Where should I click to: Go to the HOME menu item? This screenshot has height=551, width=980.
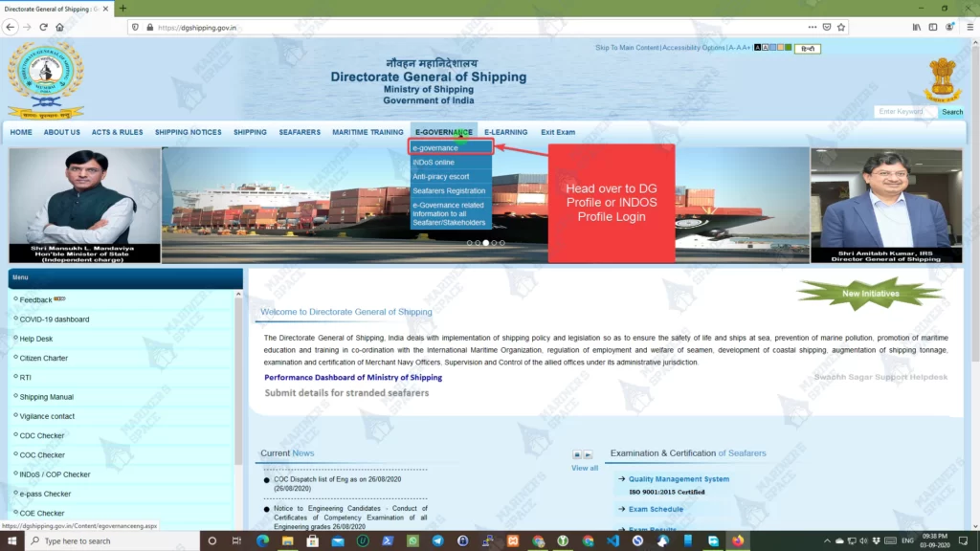pyautogui.click(x=21, y=132)
